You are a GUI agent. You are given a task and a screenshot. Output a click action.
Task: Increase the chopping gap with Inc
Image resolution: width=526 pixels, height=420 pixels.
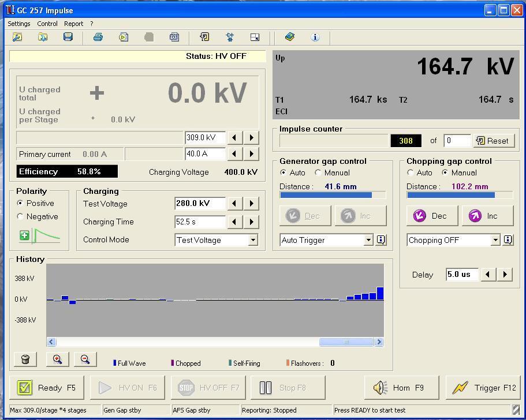tap(488, 216)
